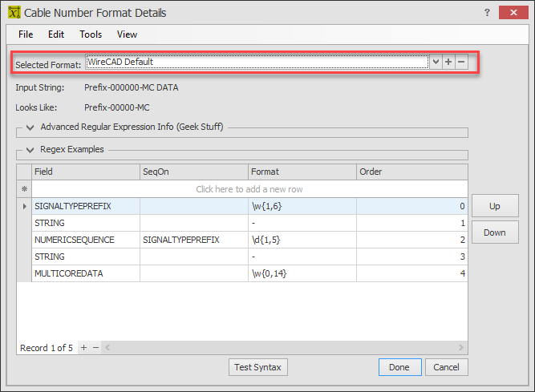The height and width of the screenshot is (392, 535).
Task: Click the Test Syntax button
Action: click(258, 367)
